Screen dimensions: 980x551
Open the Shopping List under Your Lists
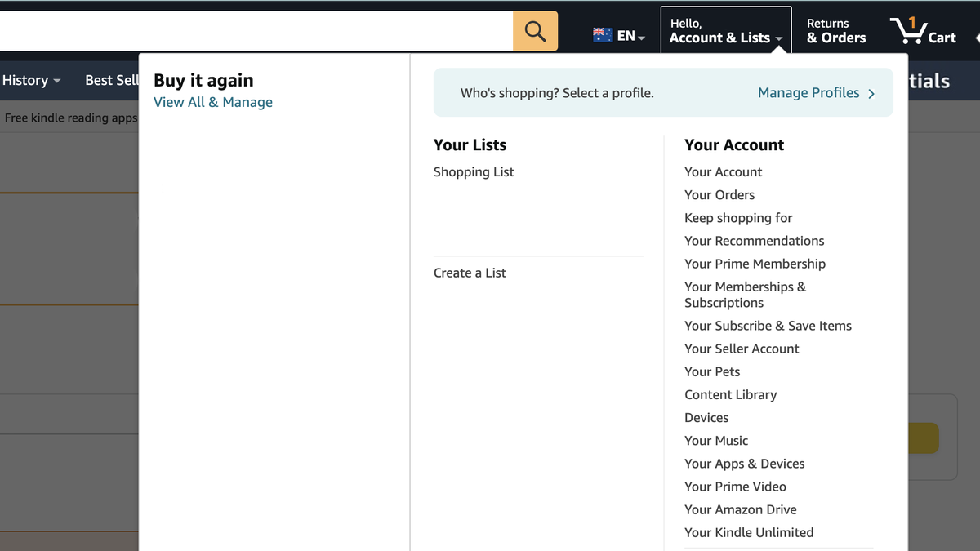(x=474, y=171)
